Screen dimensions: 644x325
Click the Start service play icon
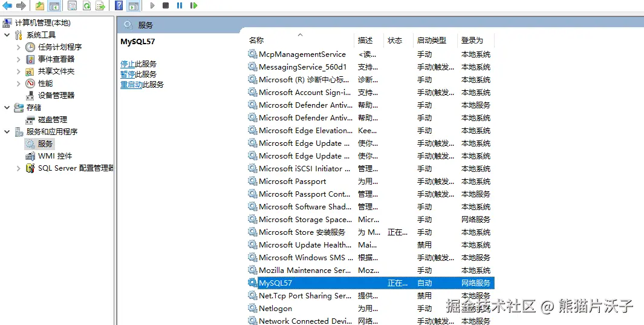click(x=152, y=5)
